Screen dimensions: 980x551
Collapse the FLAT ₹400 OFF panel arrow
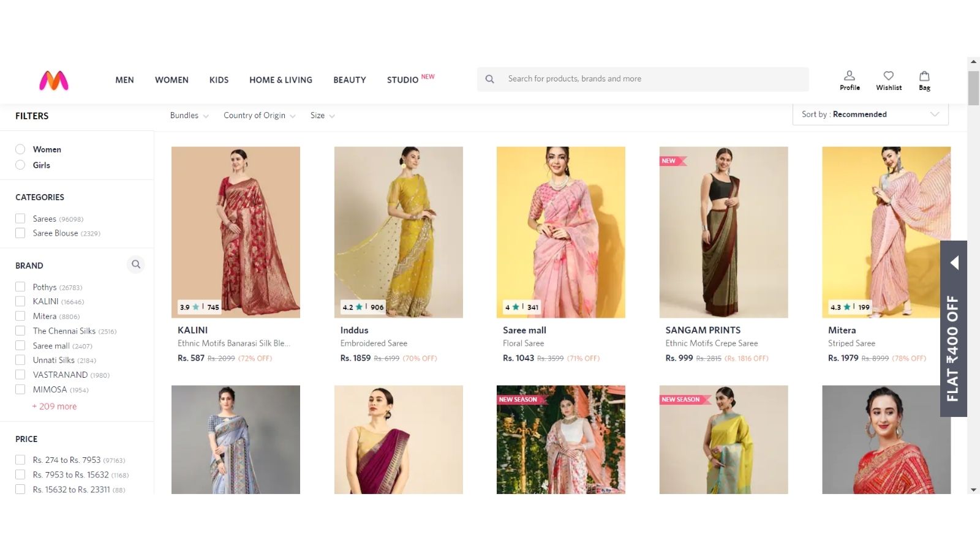[954, 262]
